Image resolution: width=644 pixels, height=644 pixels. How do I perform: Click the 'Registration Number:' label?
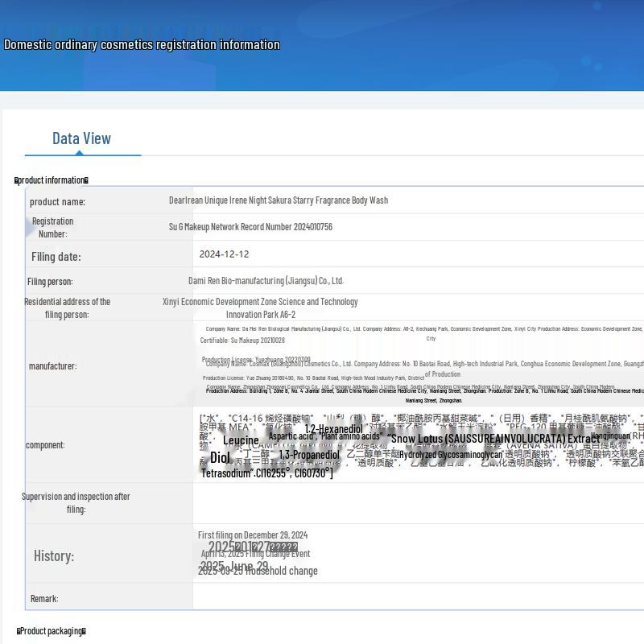coord(53,228)
